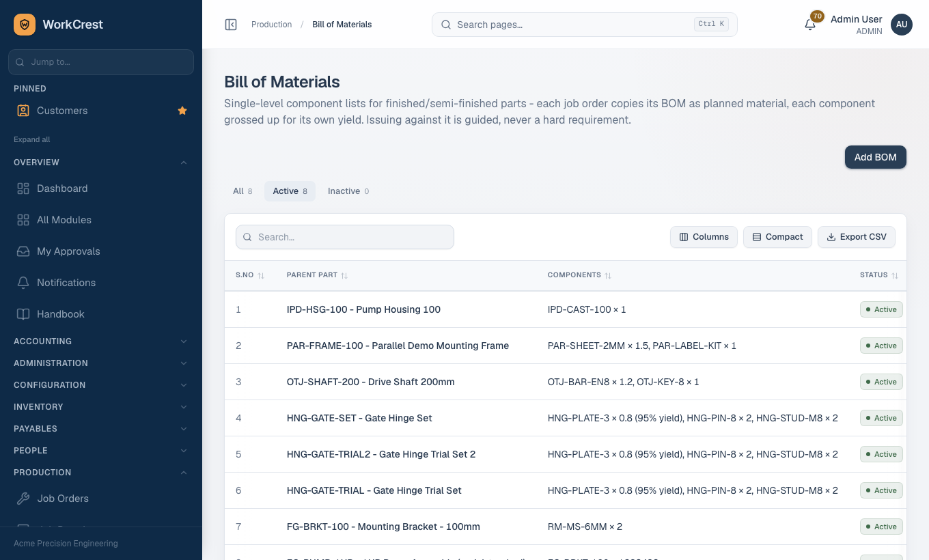
Task: Select the Active tab
Action: pos(290,191)
